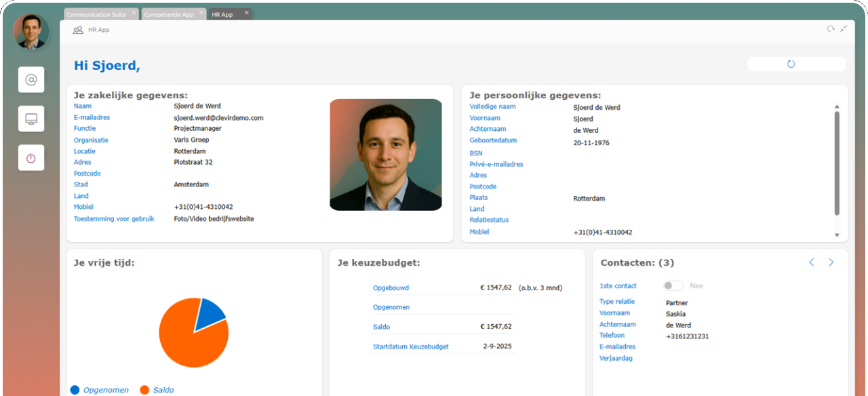Show the previous contact with the left chevron
This screenshot has height=396, width=868.
coord(811,262)
